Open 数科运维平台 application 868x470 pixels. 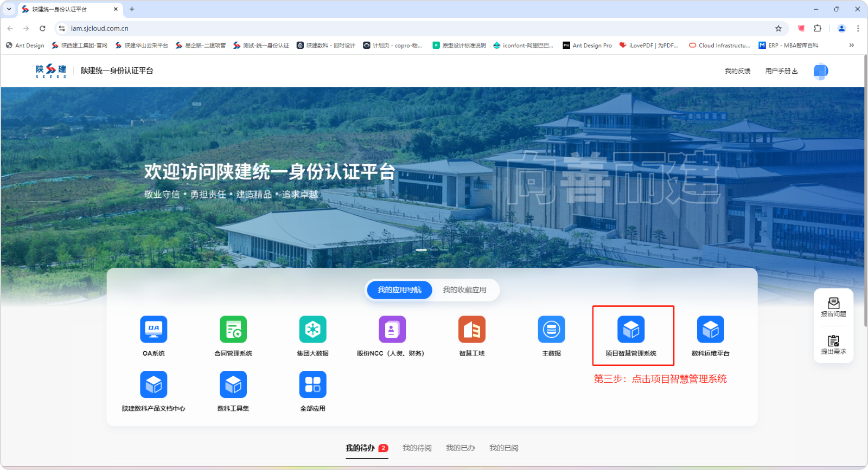tap(710, 330)
